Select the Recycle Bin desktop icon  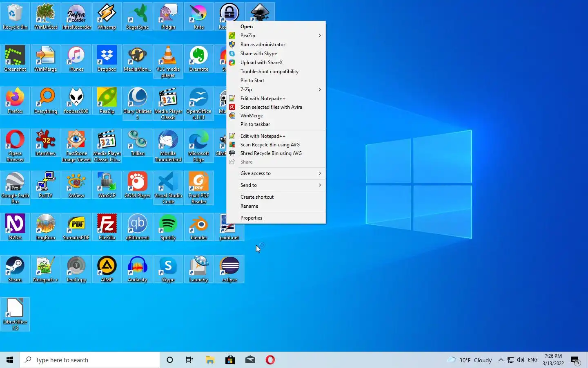click(15, 17)
